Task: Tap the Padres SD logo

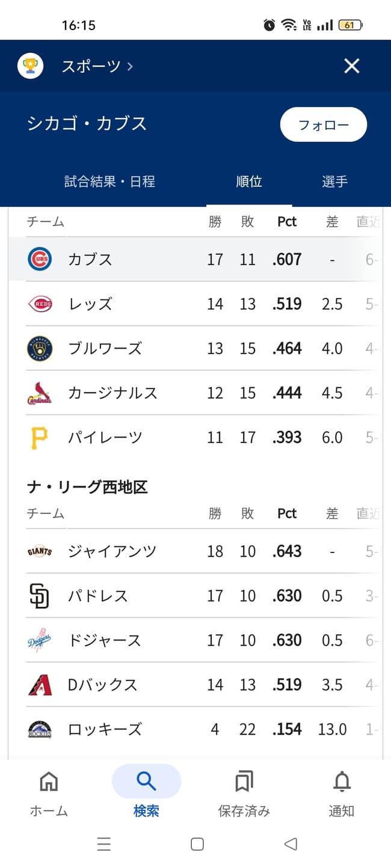Action: (x=38, y=595)
